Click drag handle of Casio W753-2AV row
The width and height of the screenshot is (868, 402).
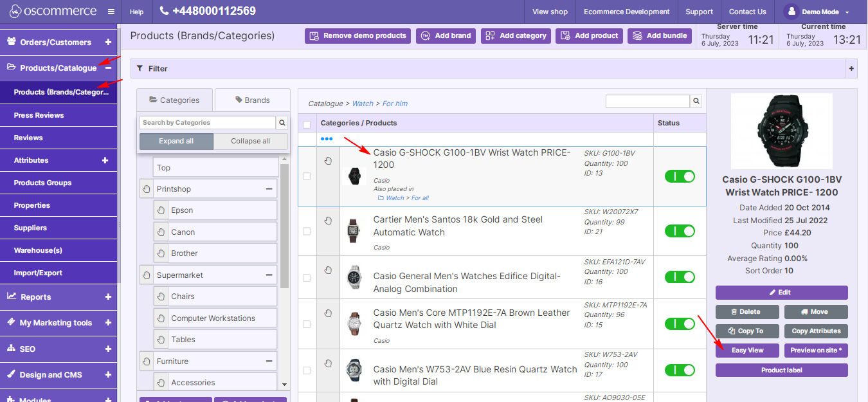tap(329, 363)
